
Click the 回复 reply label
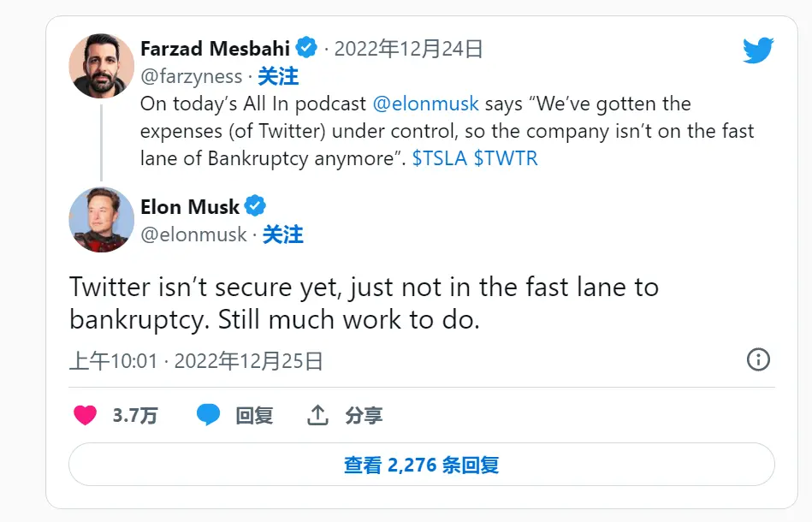click(x=254, y=416)
